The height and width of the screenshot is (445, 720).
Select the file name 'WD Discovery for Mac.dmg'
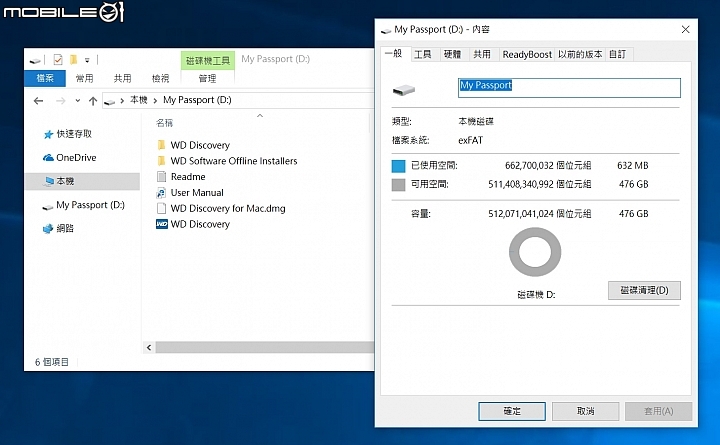pyautogui.click(x=228, y=208)
